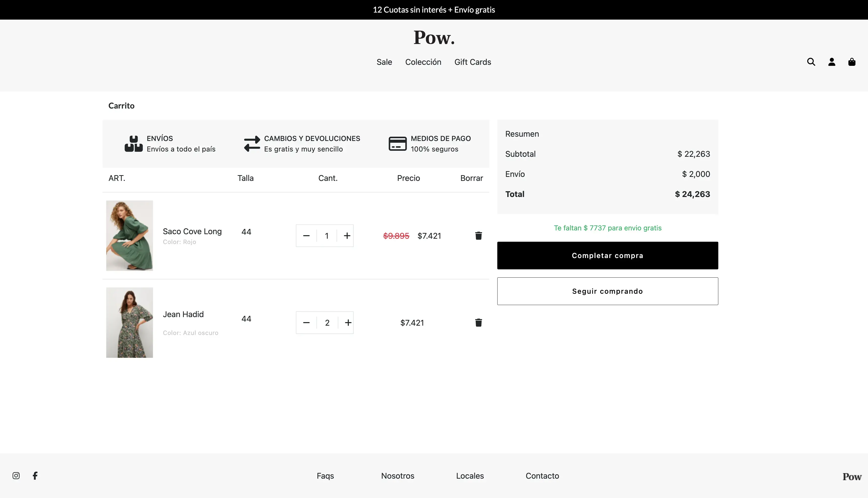Increase Jean Hadid quantity with plus
This screenshot has width=868, height=498.
(348, 322)
